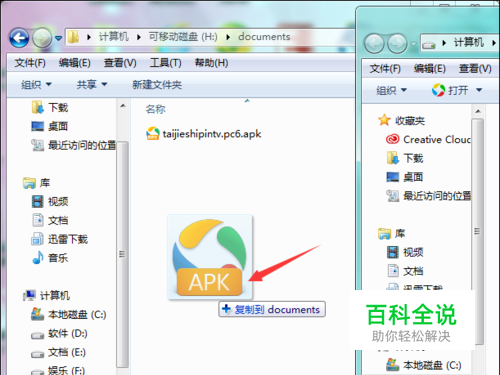
Task: Open 查看(V) menu in right window
Action: [x=475, y=69]
